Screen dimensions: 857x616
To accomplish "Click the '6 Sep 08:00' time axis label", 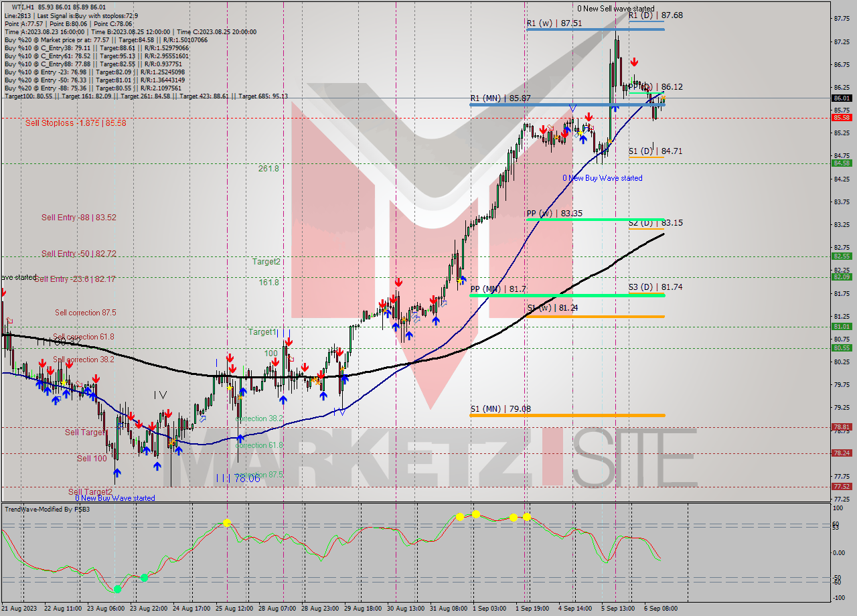I will 661,609.
